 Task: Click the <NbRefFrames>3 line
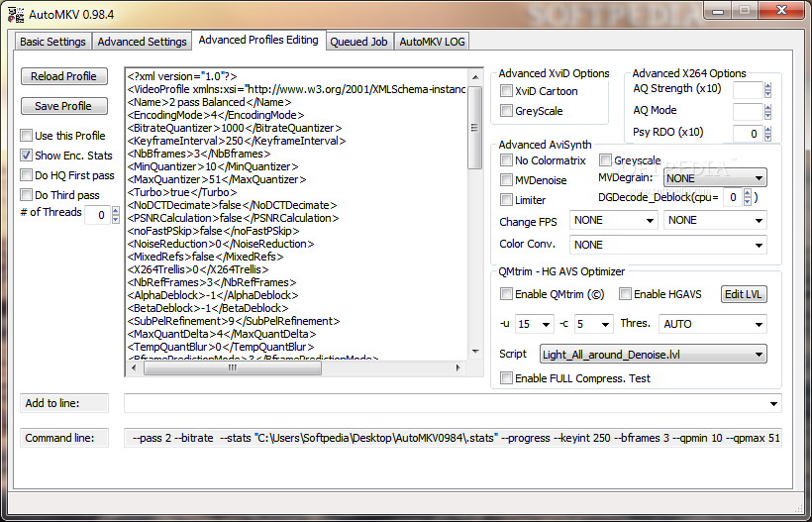[212, 282]
